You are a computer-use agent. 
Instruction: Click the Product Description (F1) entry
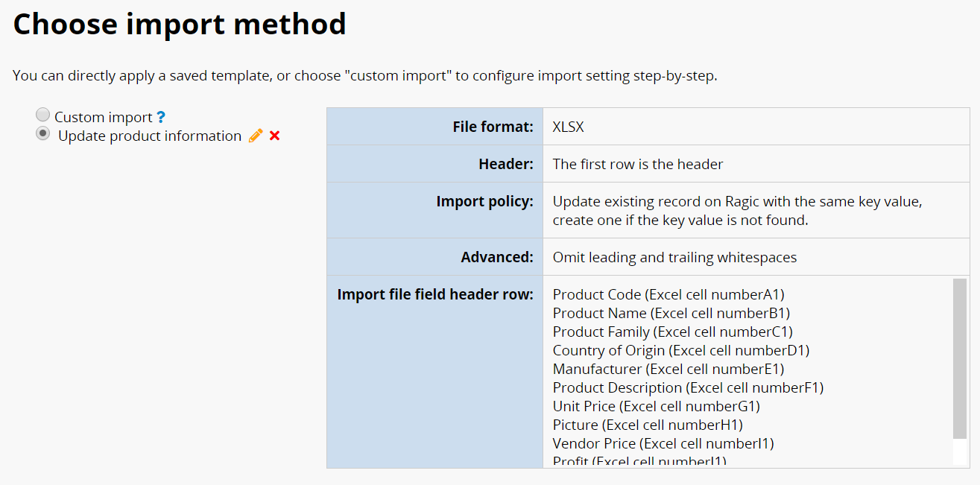(688, 387)
